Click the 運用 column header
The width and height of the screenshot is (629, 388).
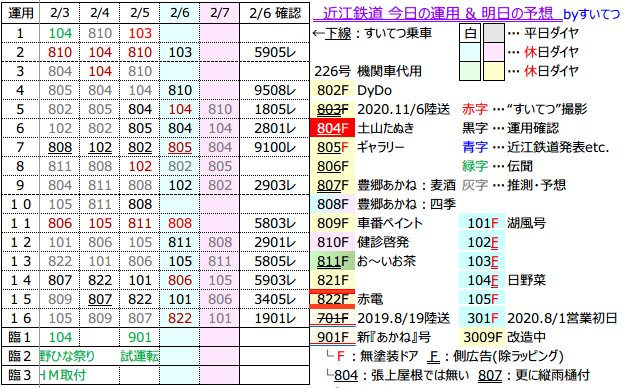[20, 13]
